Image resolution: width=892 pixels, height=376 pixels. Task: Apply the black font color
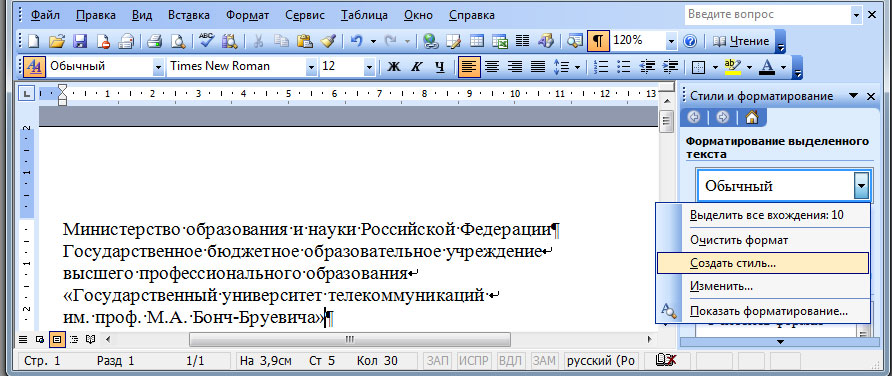(x=767, y=67)
